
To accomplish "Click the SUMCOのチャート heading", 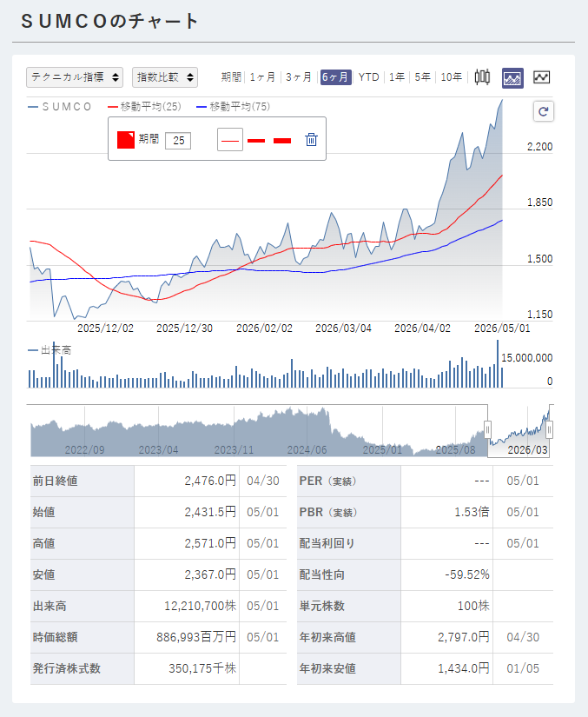I will (110, 22).
